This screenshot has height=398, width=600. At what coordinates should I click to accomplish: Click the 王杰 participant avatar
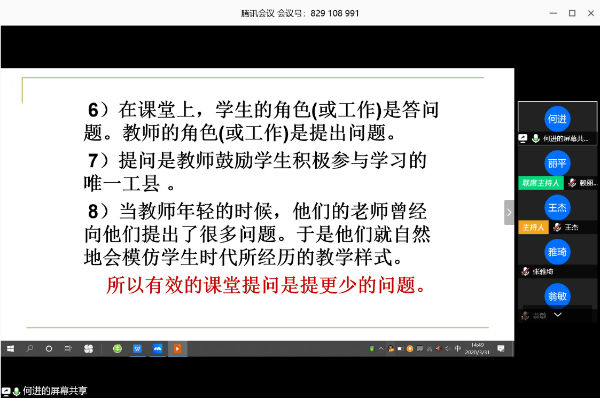coord(557,208)
